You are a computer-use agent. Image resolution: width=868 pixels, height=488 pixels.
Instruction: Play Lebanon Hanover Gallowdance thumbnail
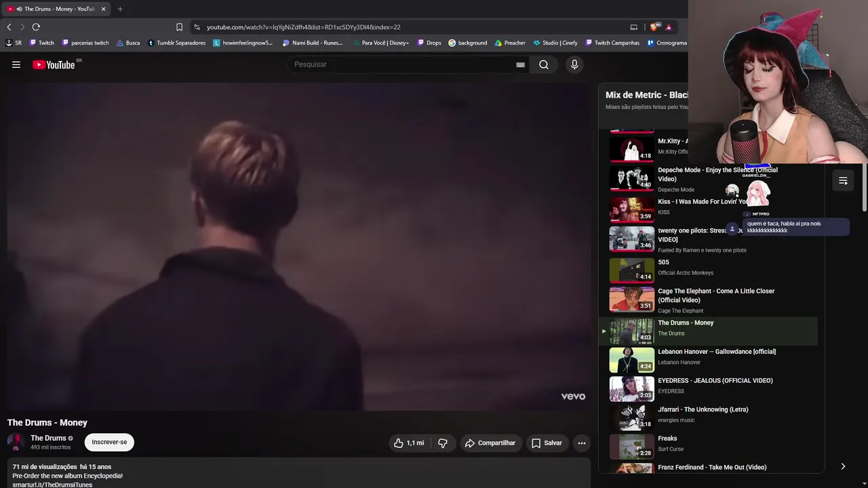pos(632,360)
